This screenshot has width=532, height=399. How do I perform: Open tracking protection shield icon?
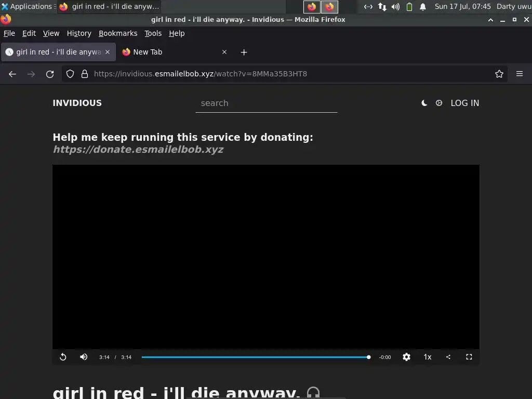pos(70,74)
